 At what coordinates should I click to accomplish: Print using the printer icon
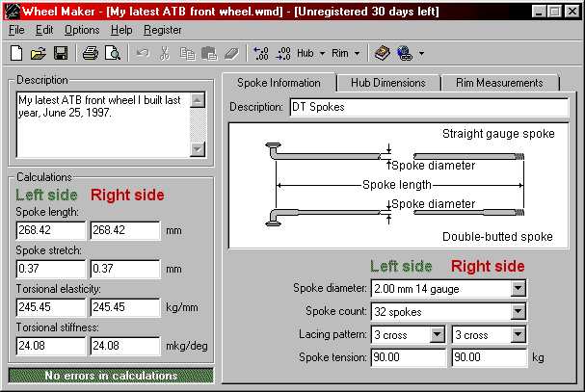(91, 53)
